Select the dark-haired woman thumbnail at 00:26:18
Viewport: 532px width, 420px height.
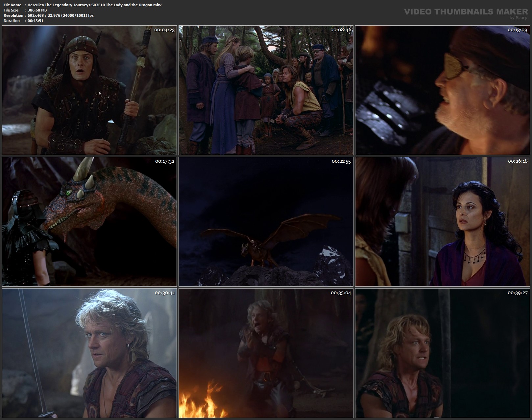pos(442,222)
